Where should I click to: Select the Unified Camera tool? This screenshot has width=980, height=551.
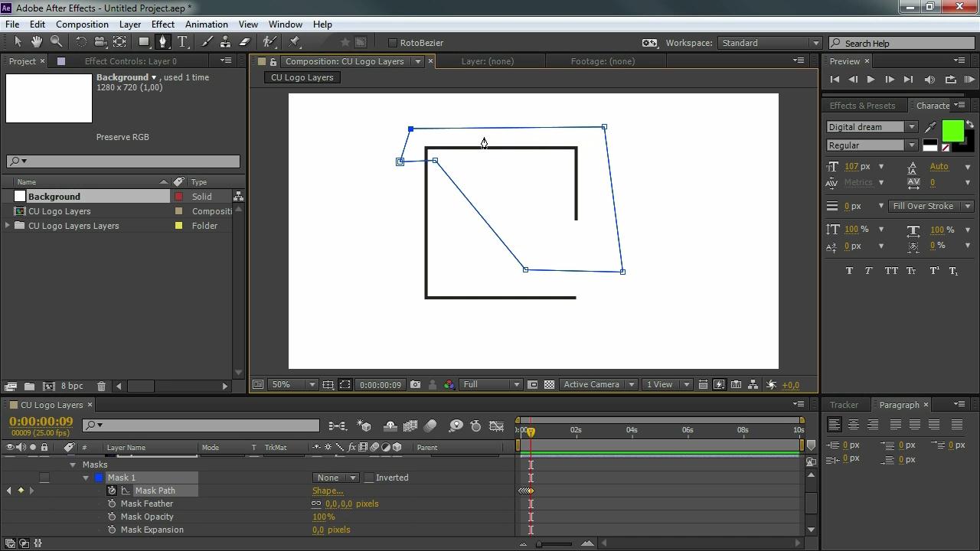pyautogui.click(x=100, y=42)
